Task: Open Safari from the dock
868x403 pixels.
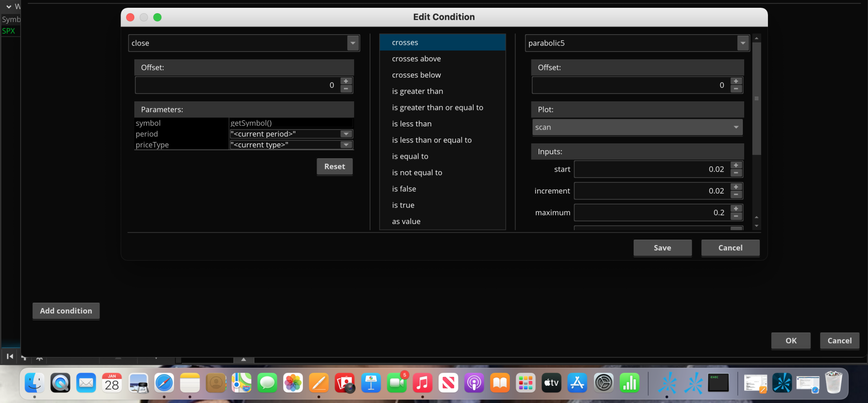Action: [164, 383]
